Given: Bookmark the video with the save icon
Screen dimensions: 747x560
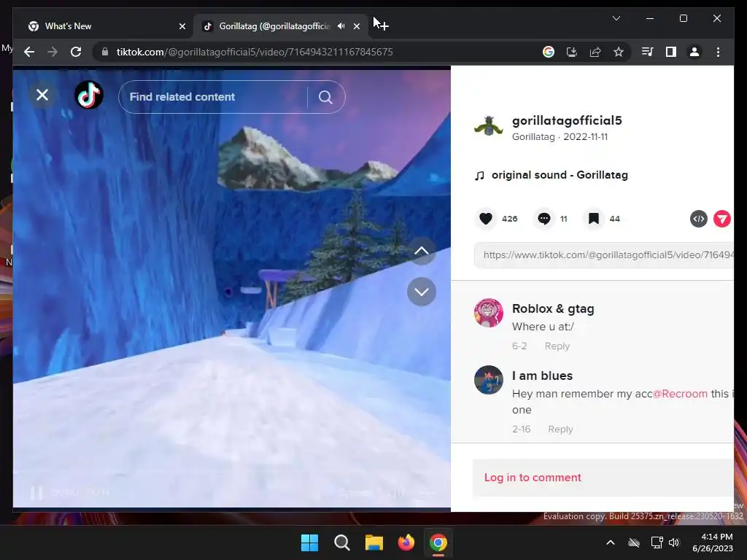Looking at the screenshot, I should coord(594,219).
